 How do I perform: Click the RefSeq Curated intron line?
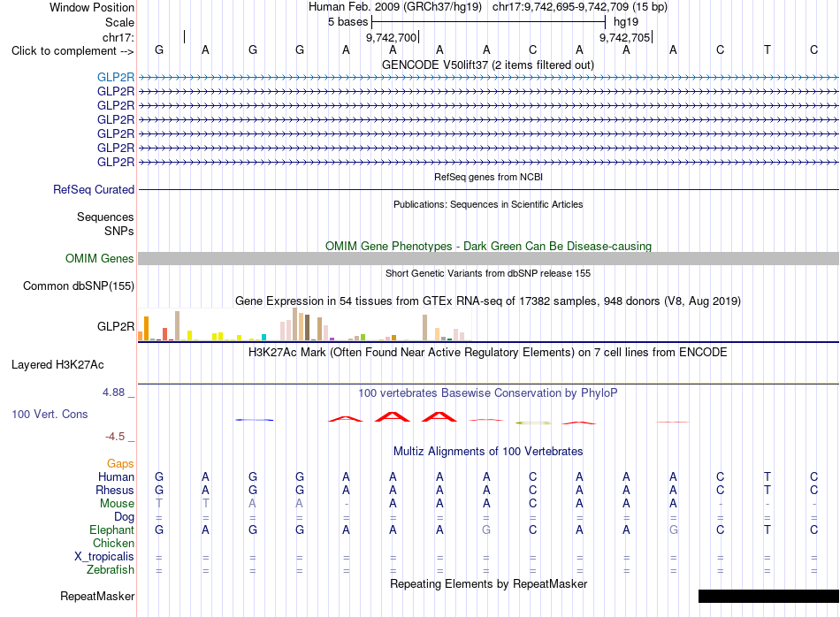(x=488, y=189)
